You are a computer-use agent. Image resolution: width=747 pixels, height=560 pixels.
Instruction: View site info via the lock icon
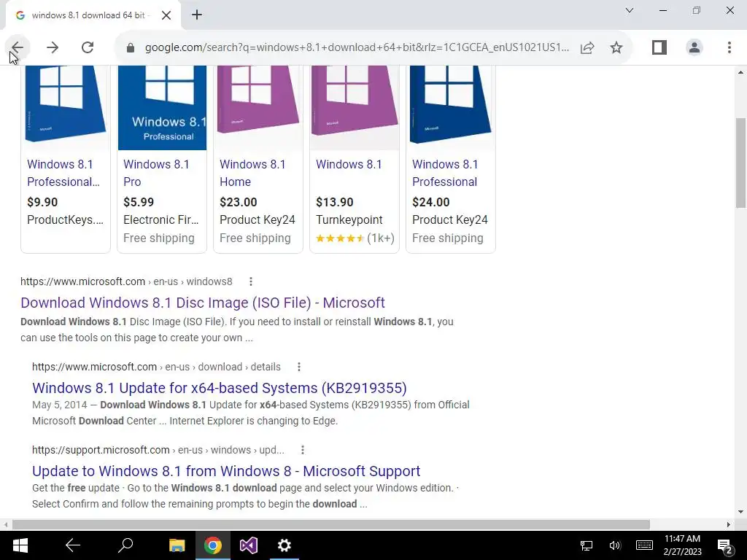click(x=130, y=47)
